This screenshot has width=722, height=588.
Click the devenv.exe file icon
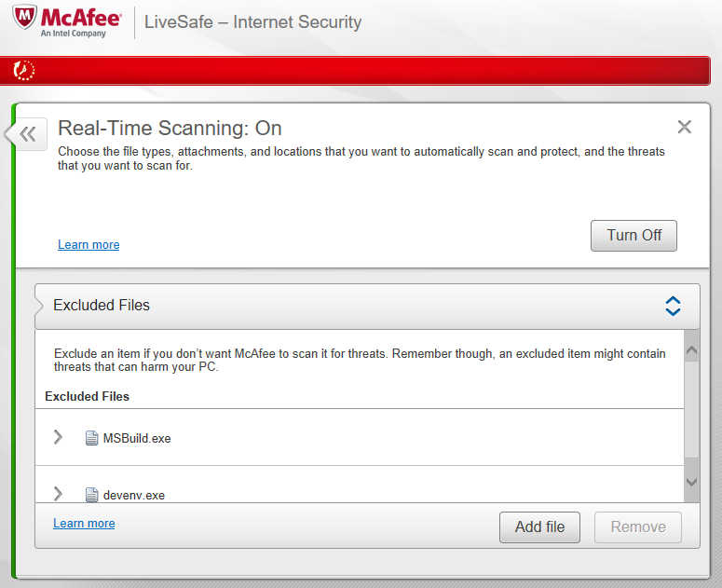pos(91,495)
